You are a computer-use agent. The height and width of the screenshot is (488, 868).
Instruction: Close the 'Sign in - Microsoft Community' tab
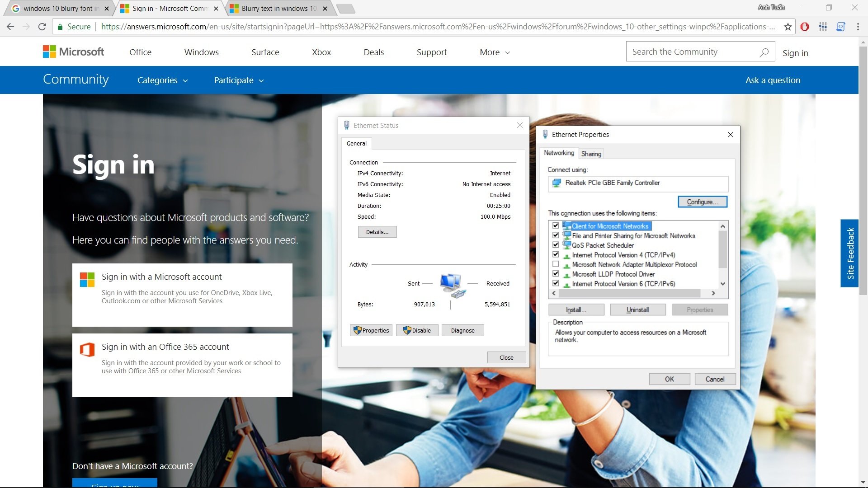click(x=216, y=9)
